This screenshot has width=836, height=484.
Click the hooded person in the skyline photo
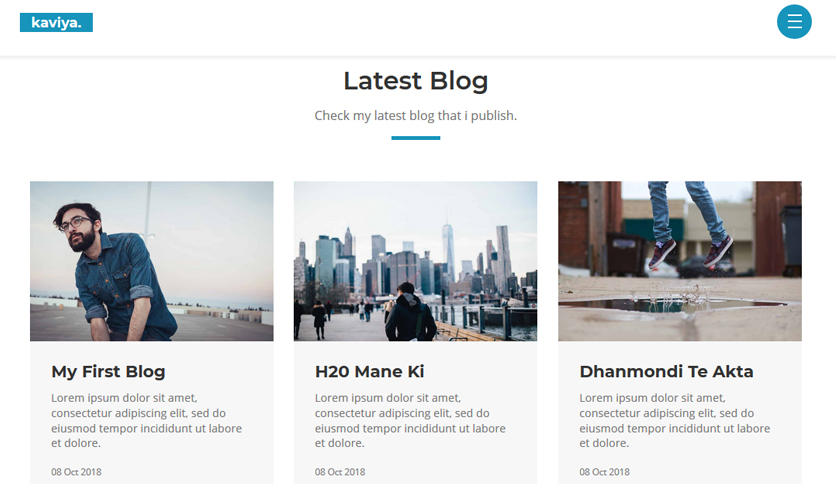(410, 313)
